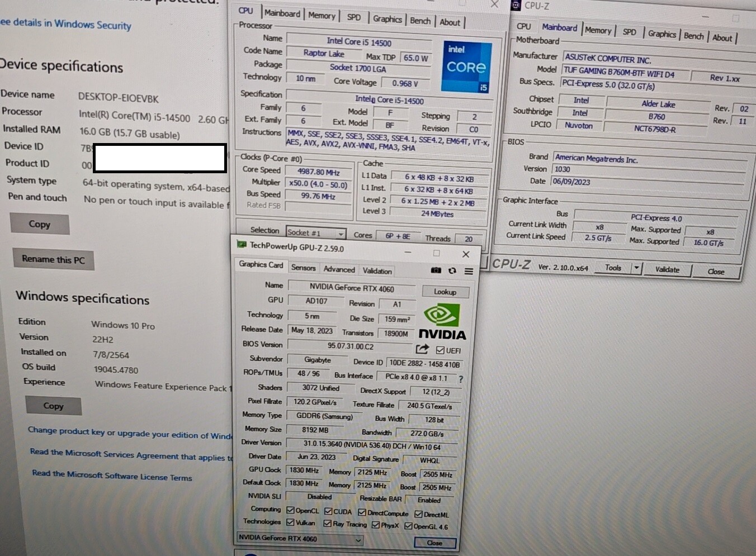Click the Core Speed value 4987.80 MHz
Image resolution: width=756 pixels, height=556 pixels.
[318, 172]
